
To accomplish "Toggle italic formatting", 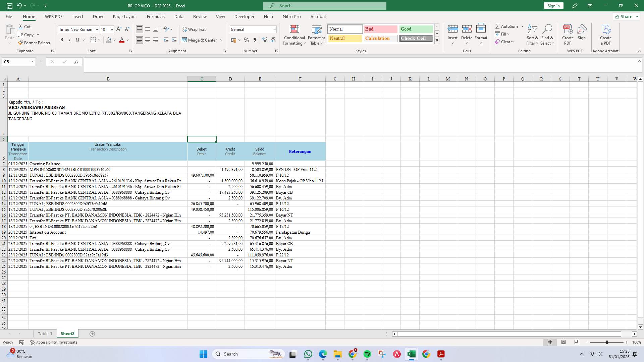I will (x=70, y=40).
